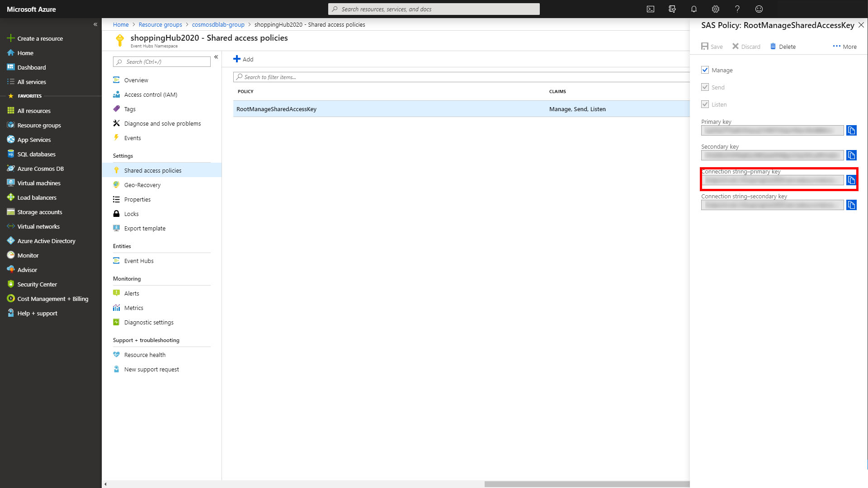Click the Delete policy button
This screenshot has width=868, height=488.
783,47
